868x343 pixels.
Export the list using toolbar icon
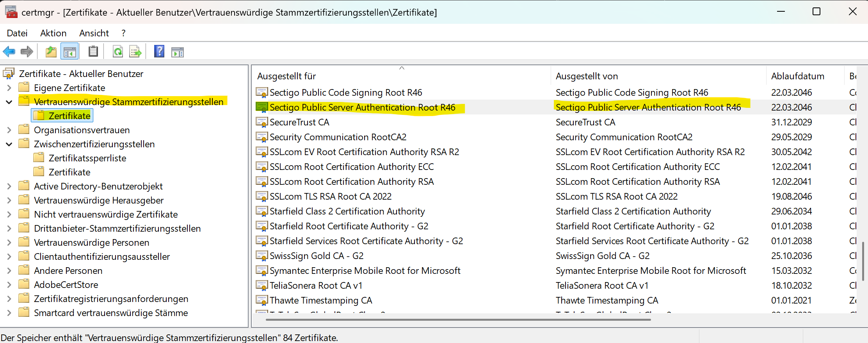click(135, 52)
